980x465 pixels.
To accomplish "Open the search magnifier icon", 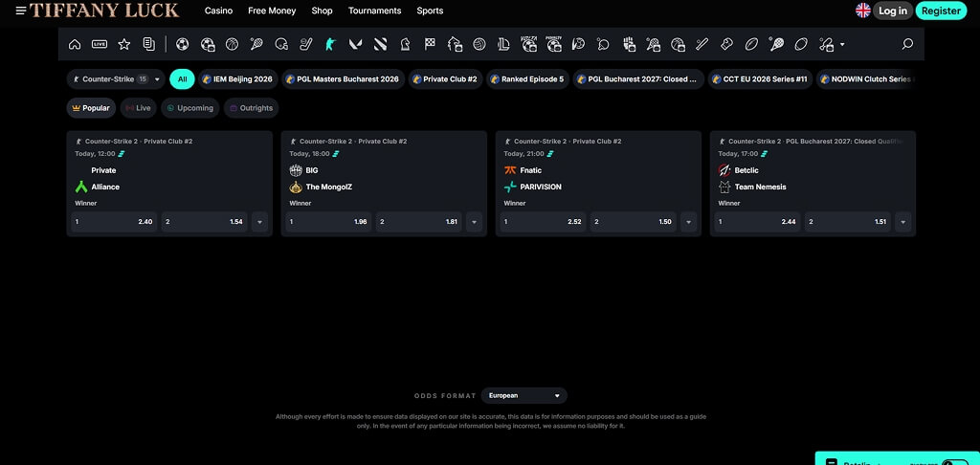I will point(907,44).
